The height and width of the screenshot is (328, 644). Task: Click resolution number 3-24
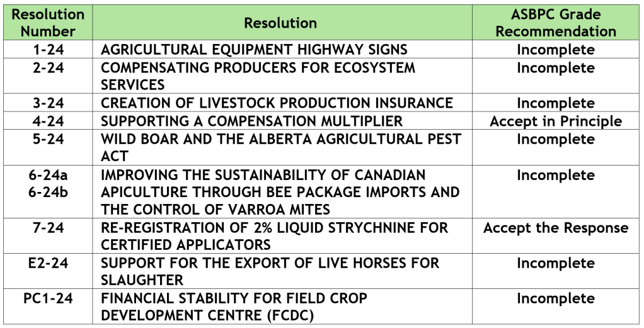pos(48,103)
